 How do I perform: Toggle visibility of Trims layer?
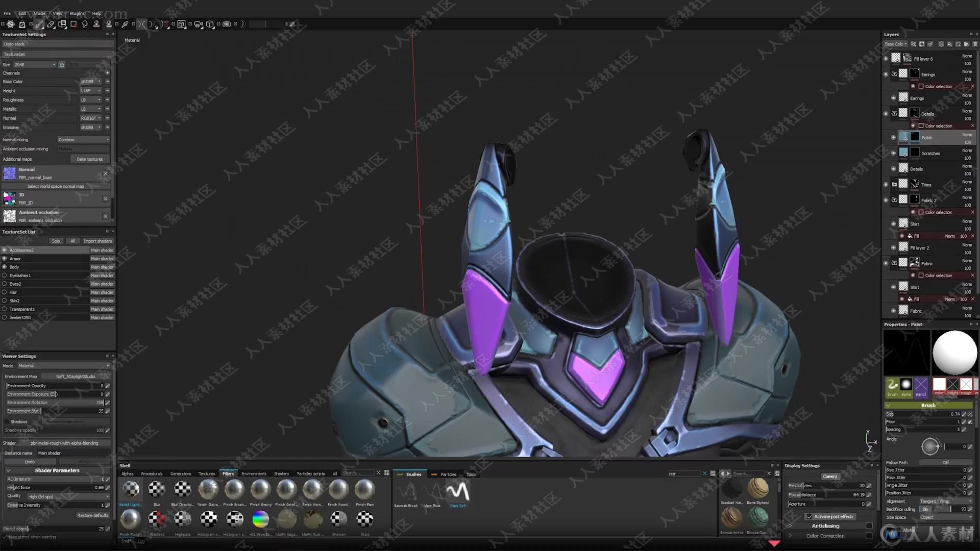coord(886,185)
